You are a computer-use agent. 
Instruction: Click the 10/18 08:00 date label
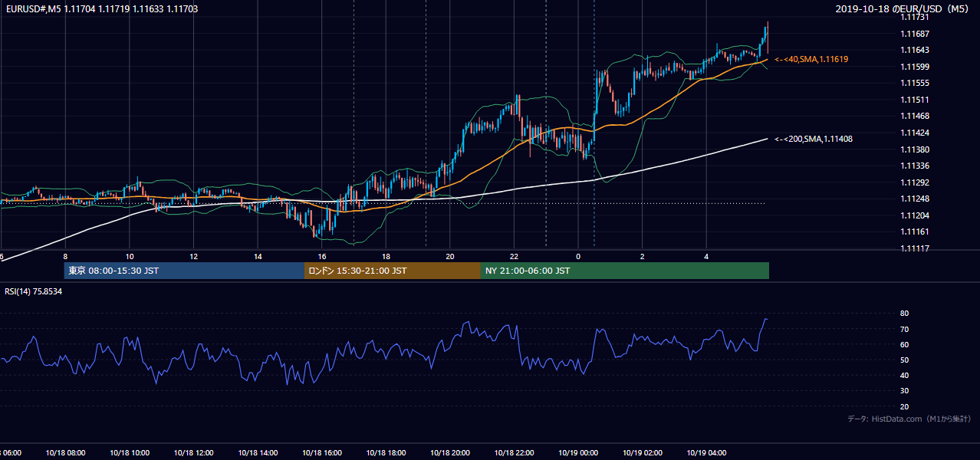click(65, 452)
